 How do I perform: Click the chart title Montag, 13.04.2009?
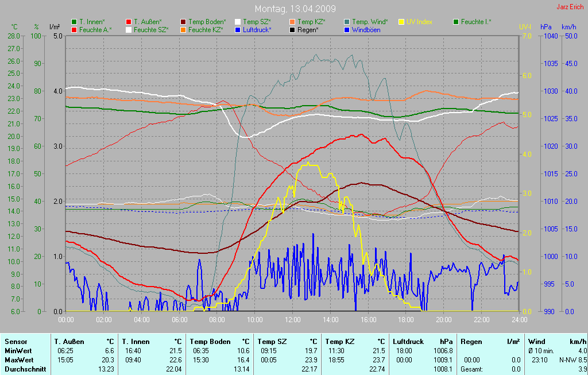[x=295, y=9]
